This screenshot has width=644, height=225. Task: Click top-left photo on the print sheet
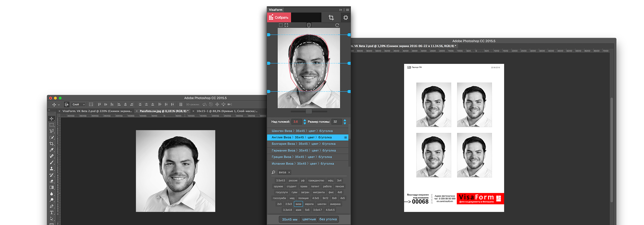click(x=434, y=105)
